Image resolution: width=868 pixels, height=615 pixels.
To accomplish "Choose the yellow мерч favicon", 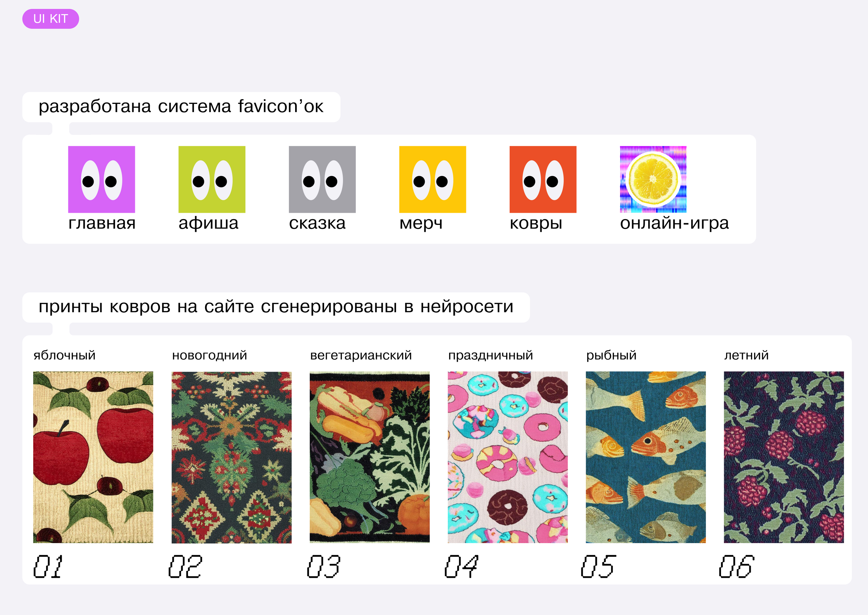I will click(433, 180).
